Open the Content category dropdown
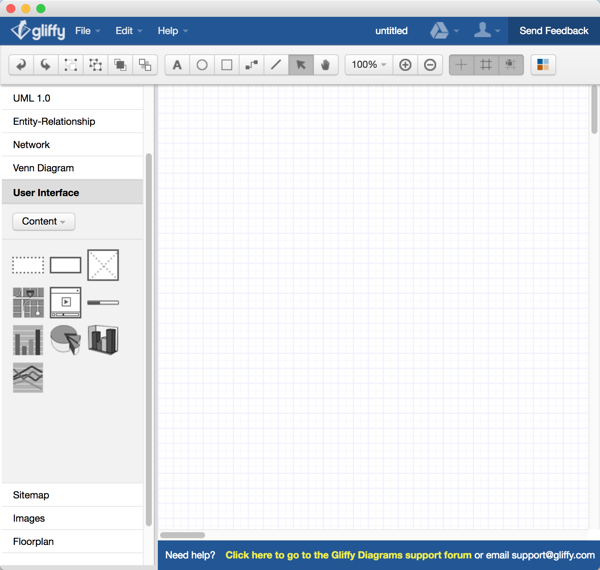Screen dimensions: 600x570 [44, 221]
